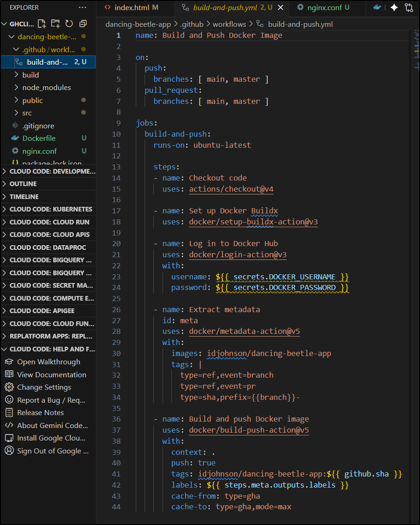Expand the node_modules folder
Screen dimensions: 420x525
tap(46, 87)
